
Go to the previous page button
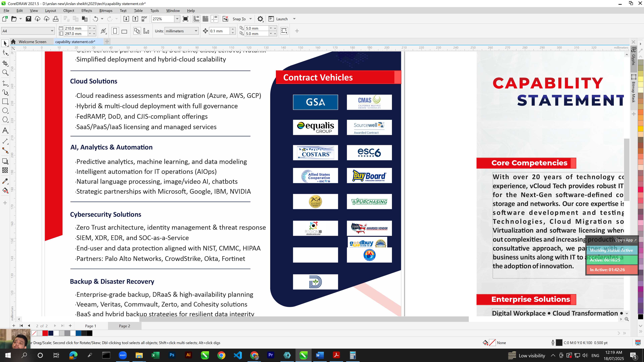(29, 326)
